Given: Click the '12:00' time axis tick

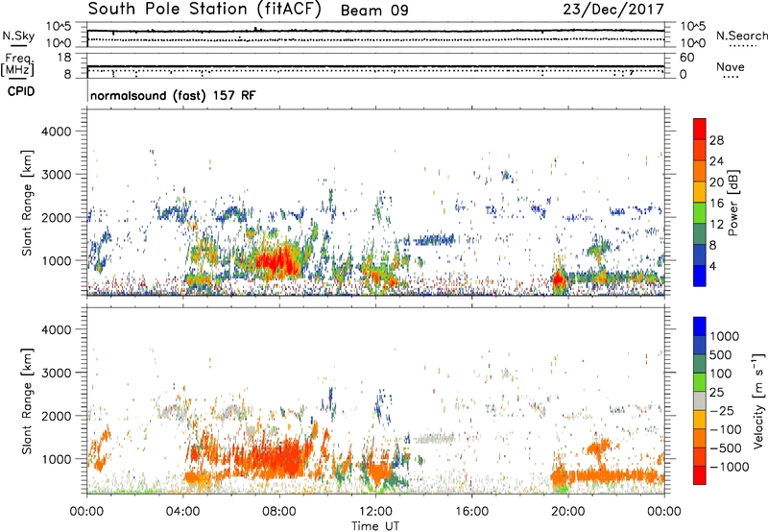Looking at the screenshot, I should pyautogui.click(x=375, y=512).
